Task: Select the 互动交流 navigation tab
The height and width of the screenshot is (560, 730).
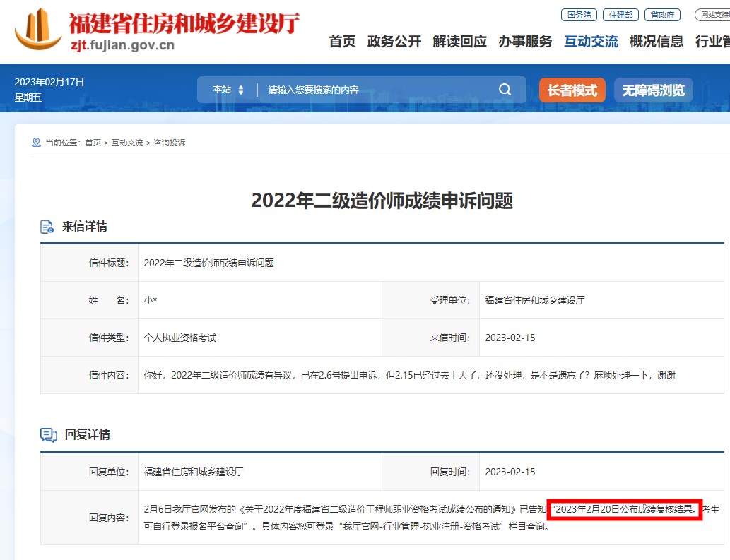Action: (591, 42)
